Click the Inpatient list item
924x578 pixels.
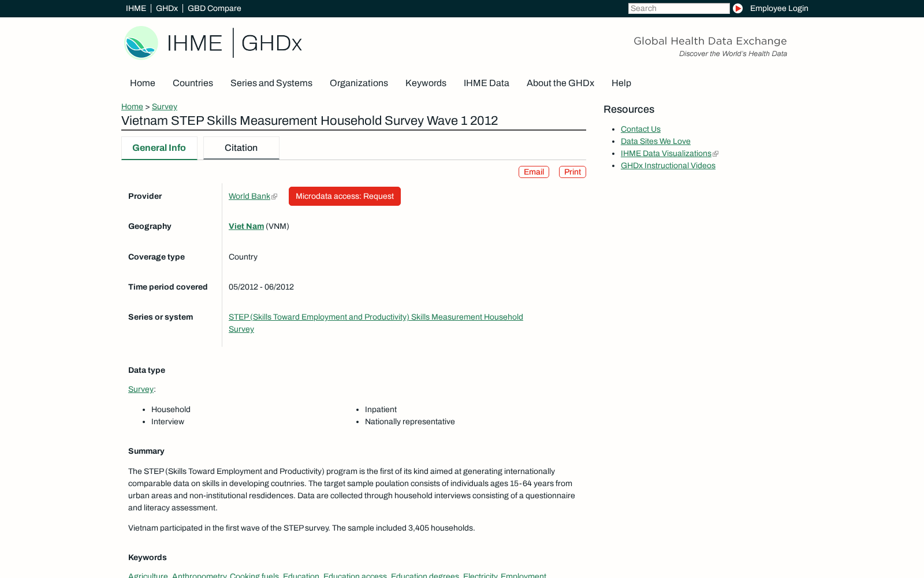381,409
